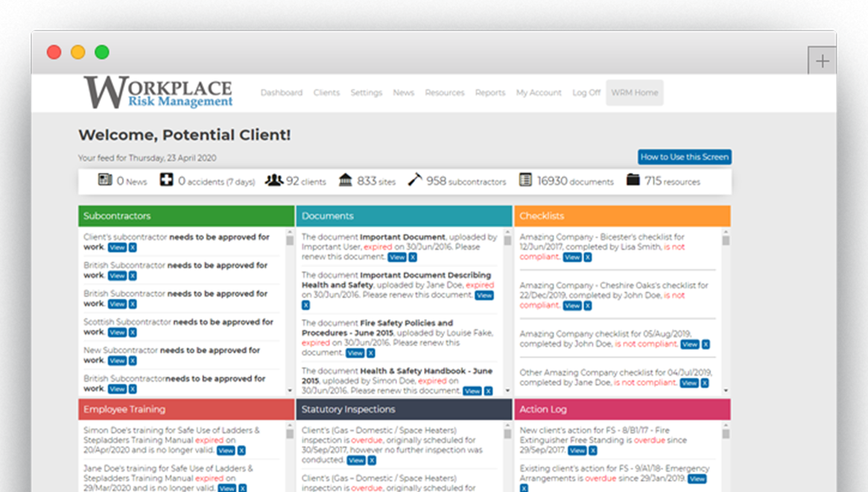Screen dimensions: 868x492
Task: Dismiss the Important Document expired notice
Action: 413,257
